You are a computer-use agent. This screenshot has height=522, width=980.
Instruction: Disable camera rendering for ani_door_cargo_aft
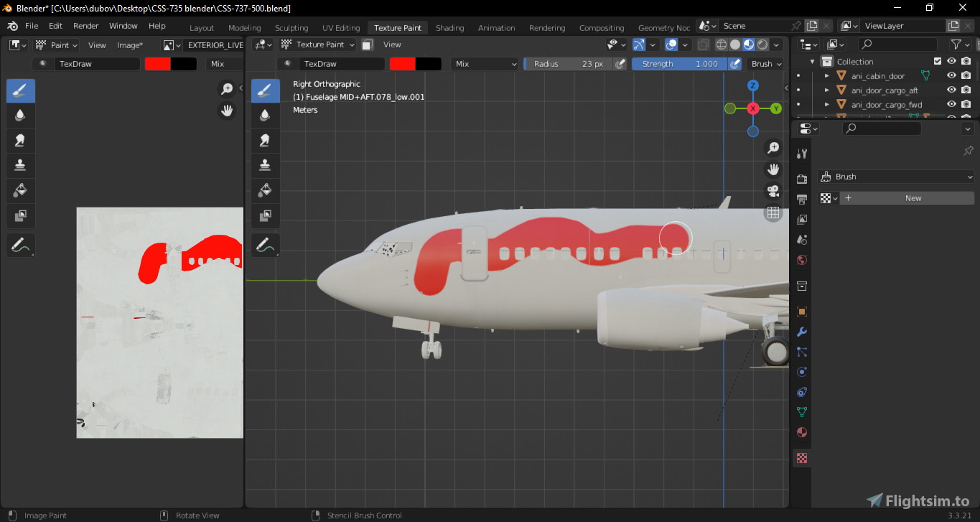point(965,90)
